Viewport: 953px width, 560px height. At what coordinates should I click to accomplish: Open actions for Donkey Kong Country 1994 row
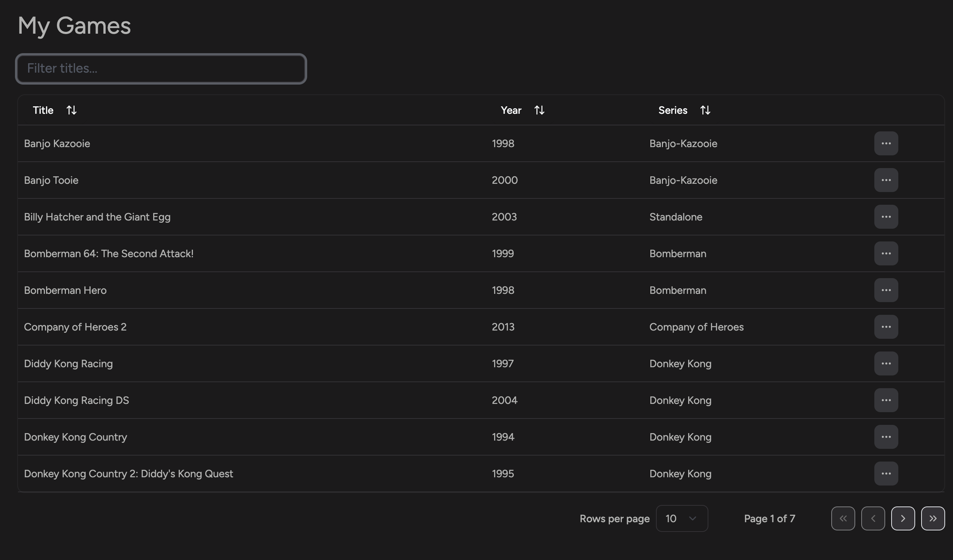[886, 436]
